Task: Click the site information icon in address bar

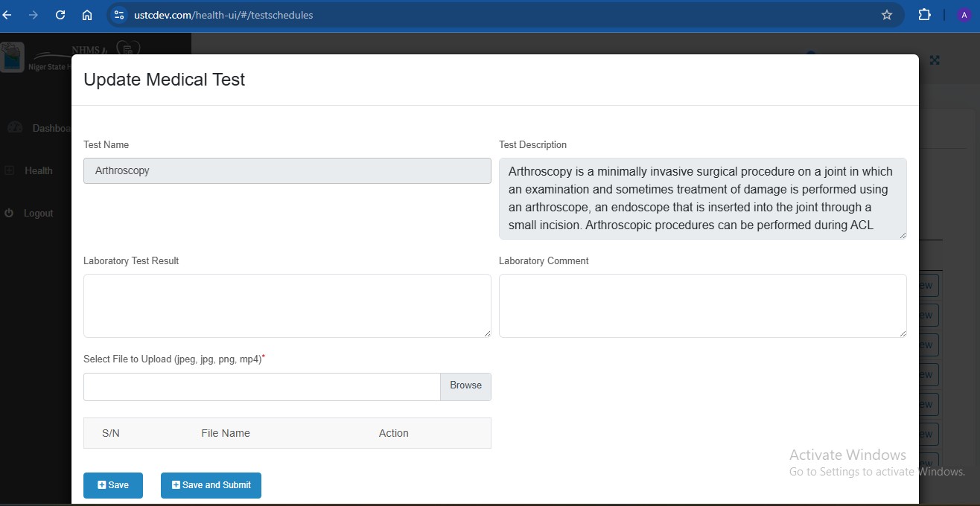Action: click(119, 15)
